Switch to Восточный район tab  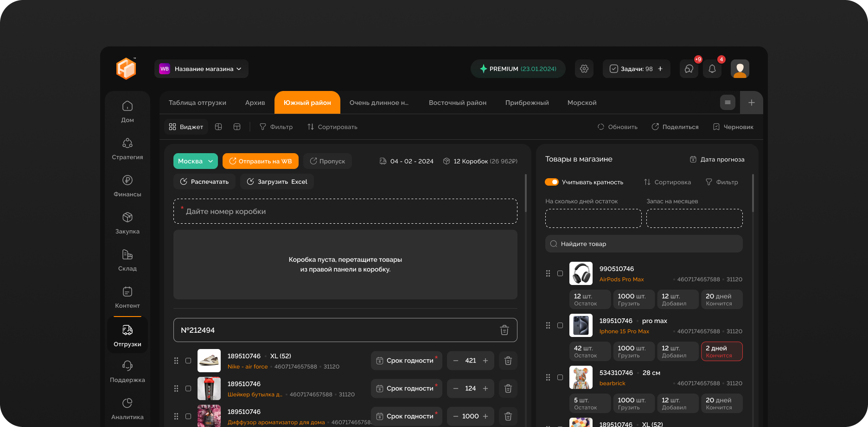pos(457,103)
